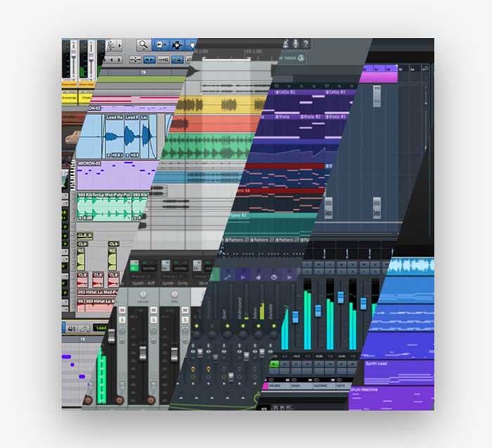
Task: Click the copper knob at first grey channel's bottom
Action: [x=119, y=400]
